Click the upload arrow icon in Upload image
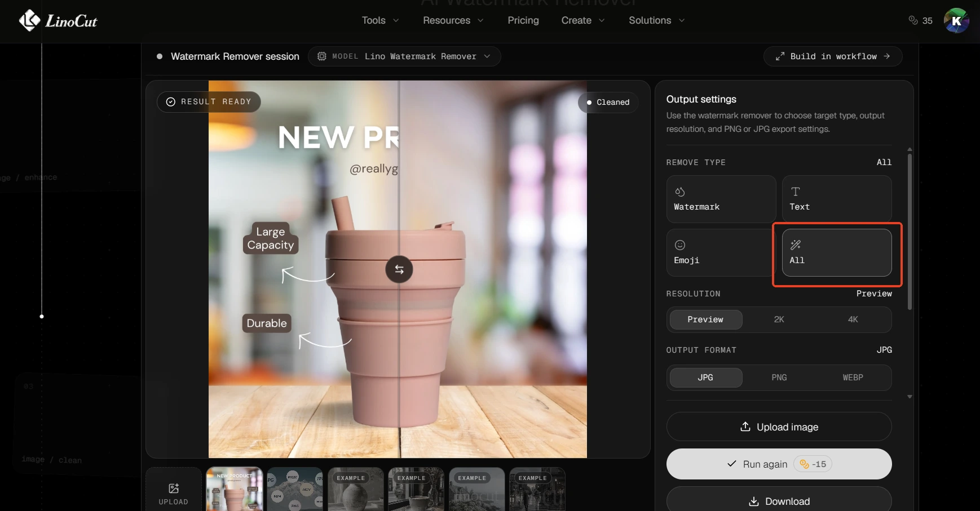 tap(745, 426)
